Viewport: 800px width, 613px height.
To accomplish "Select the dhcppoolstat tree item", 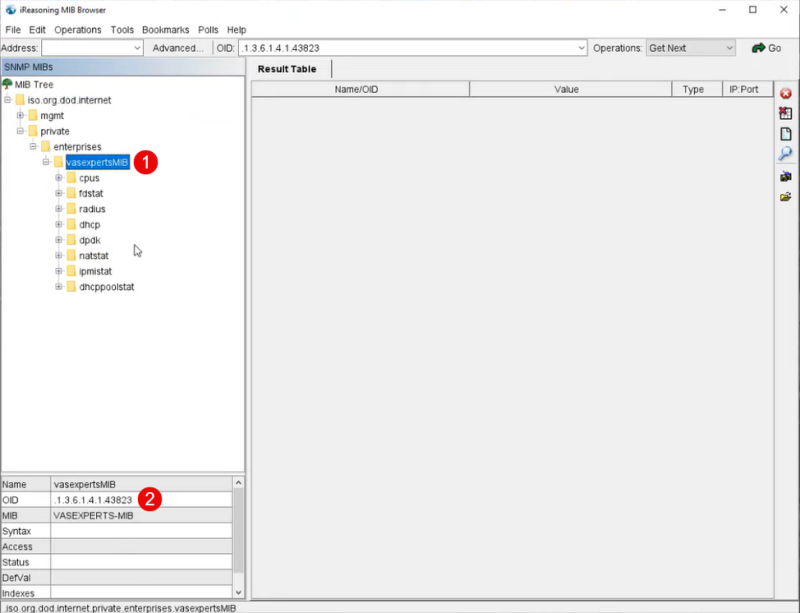I will coord(106,287).
